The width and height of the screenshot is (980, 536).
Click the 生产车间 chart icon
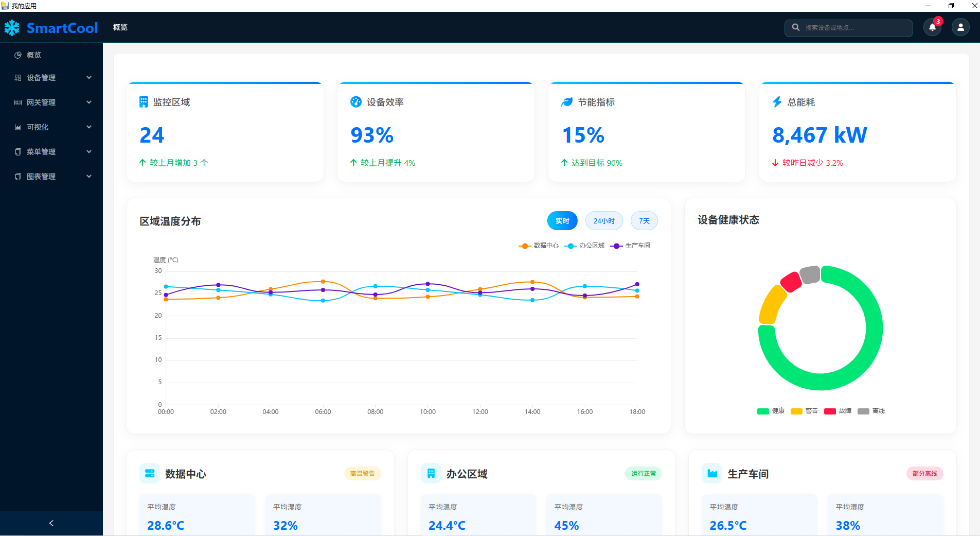click(712, 473)
